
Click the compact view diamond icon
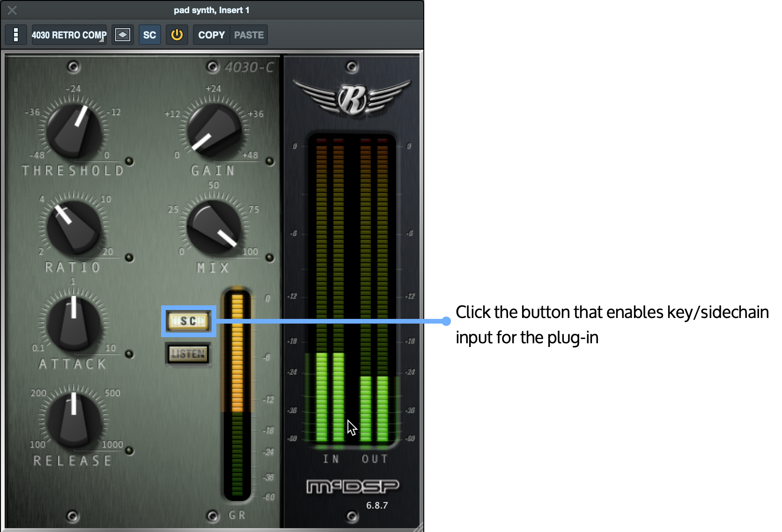tap(123, 35)
